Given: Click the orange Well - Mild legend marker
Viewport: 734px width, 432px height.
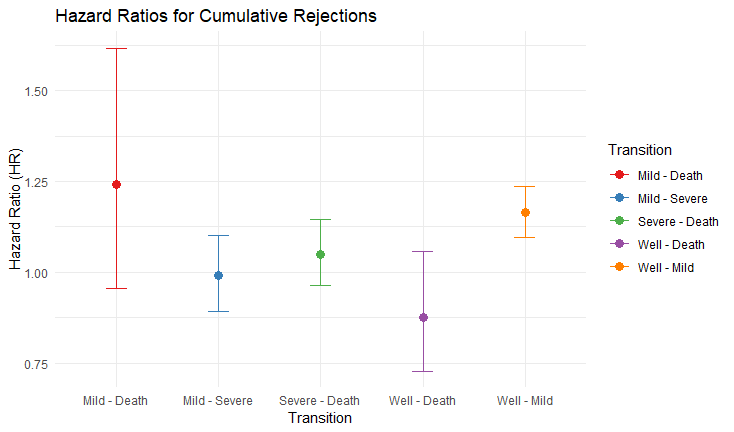Looking at the screenshot, I should click(618, 267).
